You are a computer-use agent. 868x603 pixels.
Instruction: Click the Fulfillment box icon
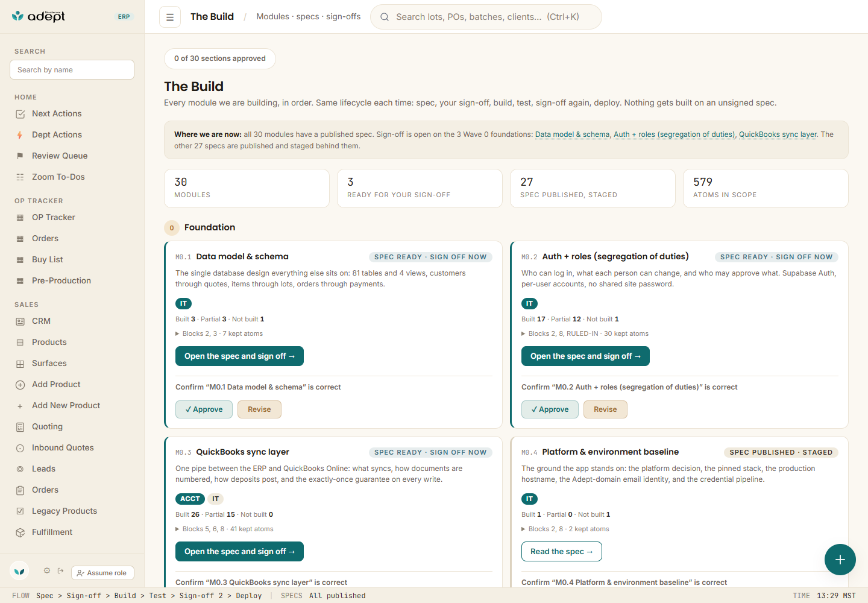click(x=20, y=532)
